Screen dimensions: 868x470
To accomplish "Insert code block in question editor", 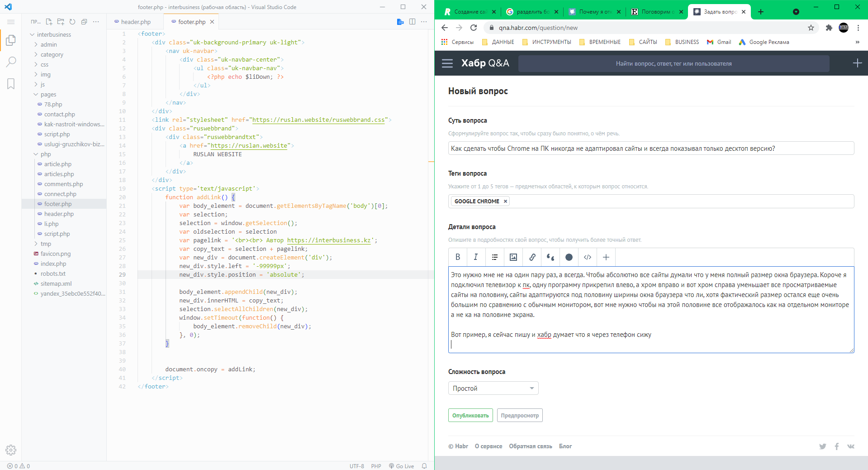I will coord(588,257).
